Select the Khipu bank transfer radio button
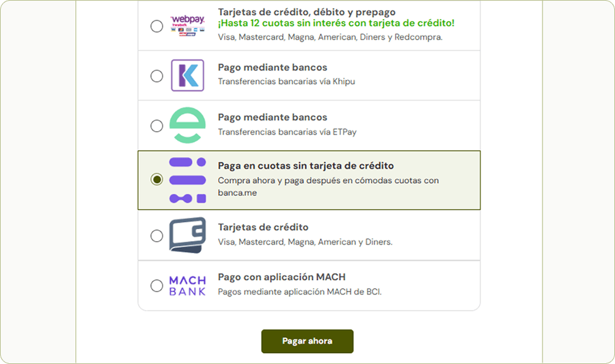This screenshot has width=615, height=364. tap(156, 76)
